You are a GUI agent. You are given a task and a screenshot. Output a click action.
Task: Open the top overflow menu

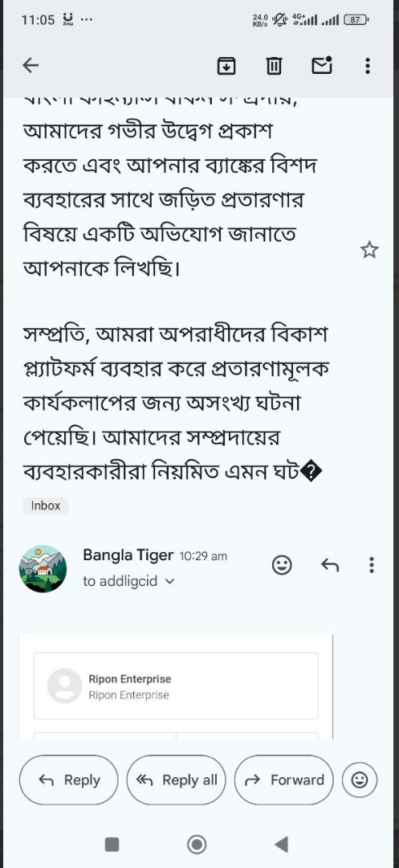[368, 66]
